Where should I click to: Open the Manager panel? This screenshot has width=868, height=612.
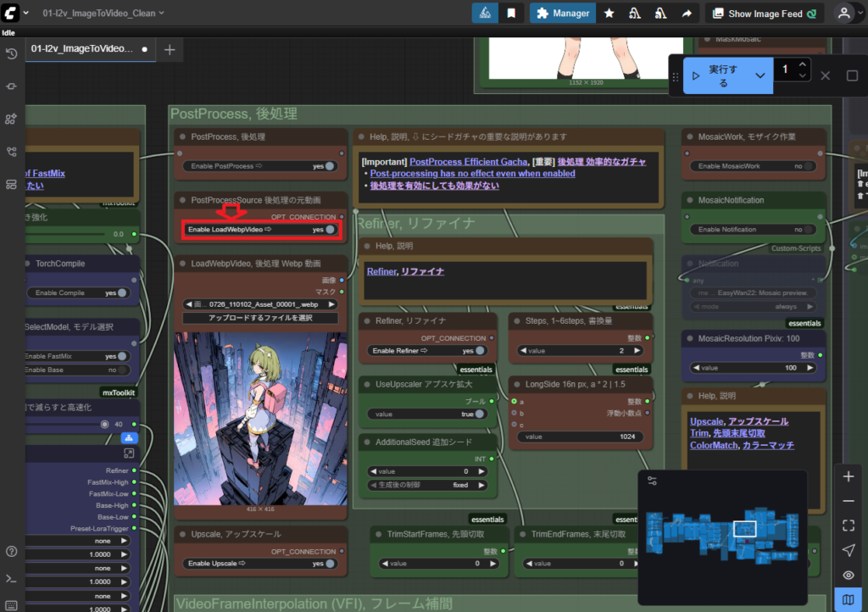coord(563,14)
